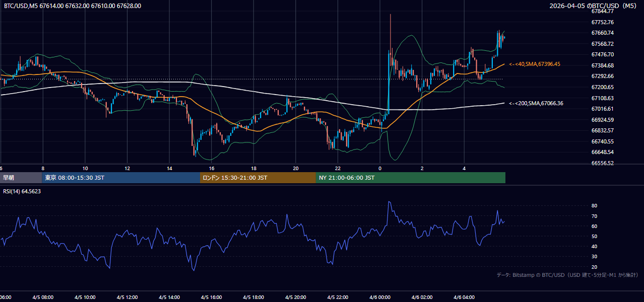This screenshot has height=302, width=644.
Task: Click hour label 0 under the price chart
Action: click(x=380, y=169)
